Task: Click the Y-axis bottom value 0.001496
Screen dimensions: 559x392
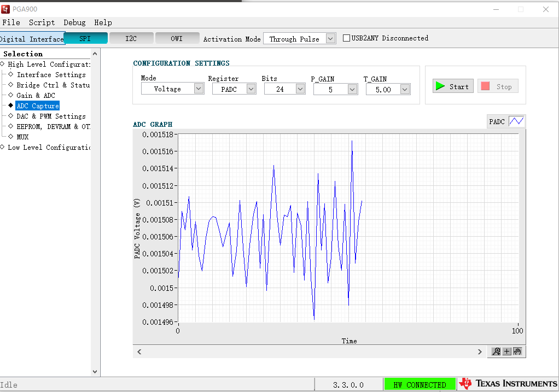Action: click(158, 322)
